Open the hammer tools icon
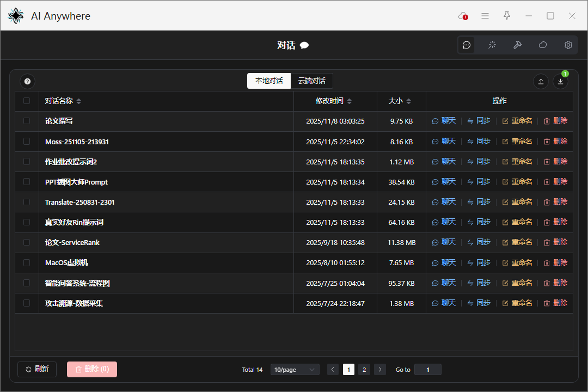Viewport: 588px width, 392px height. click(x=517, y=45)
